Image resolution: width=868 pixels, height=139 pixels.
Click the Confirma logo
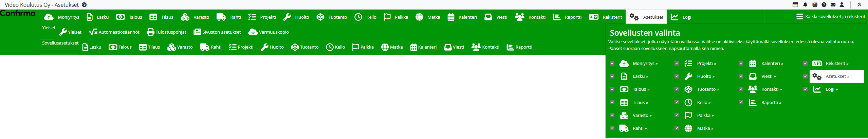18,14
